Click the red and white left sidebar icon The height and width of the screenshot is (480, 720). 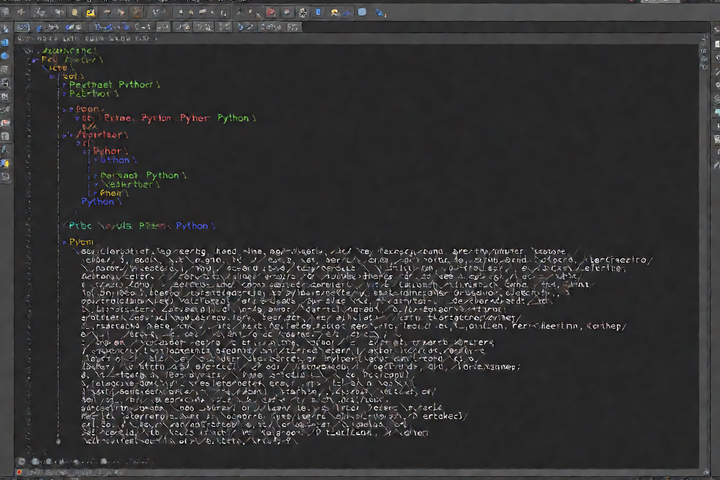(x=5, y=123)
